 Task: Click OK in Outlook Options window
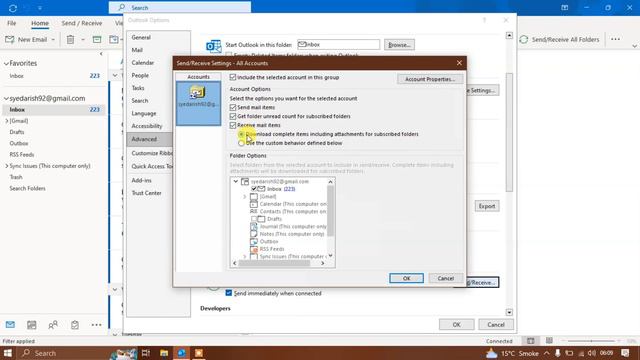tap(456, 324)
